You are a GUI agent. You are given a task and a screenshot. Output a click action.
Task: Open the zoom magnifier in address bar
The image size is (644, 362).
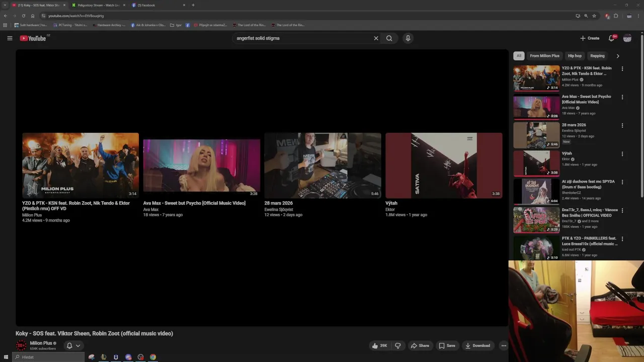[586, 16]
